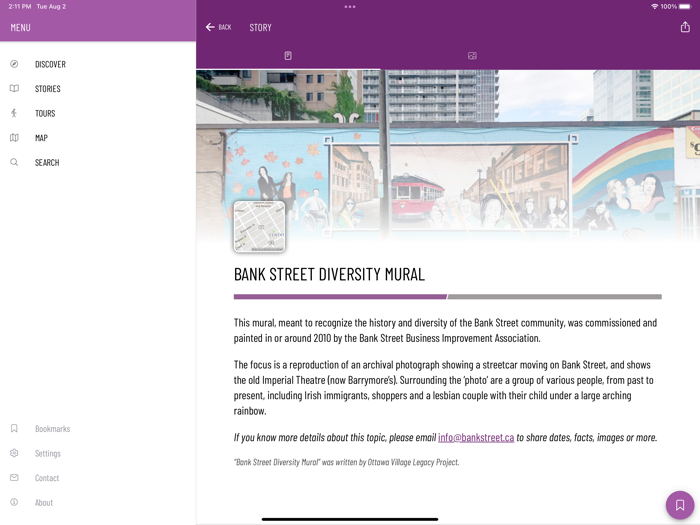The height and width of the screenshot is (525, 700).
Task: Tap the battery status indicator
Action: click(685, 7)
